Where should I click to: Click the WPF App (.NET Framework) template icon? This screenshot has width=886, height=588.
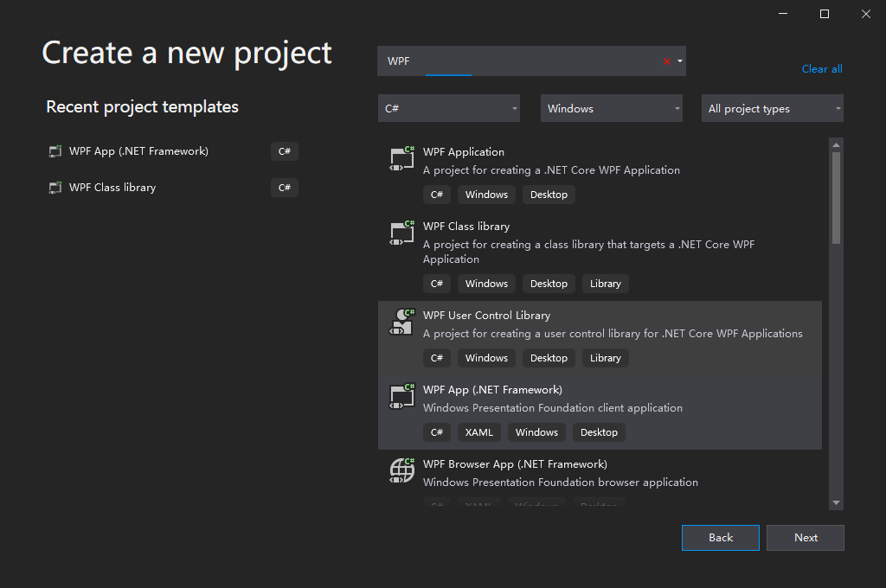click(x=401, y=395)
